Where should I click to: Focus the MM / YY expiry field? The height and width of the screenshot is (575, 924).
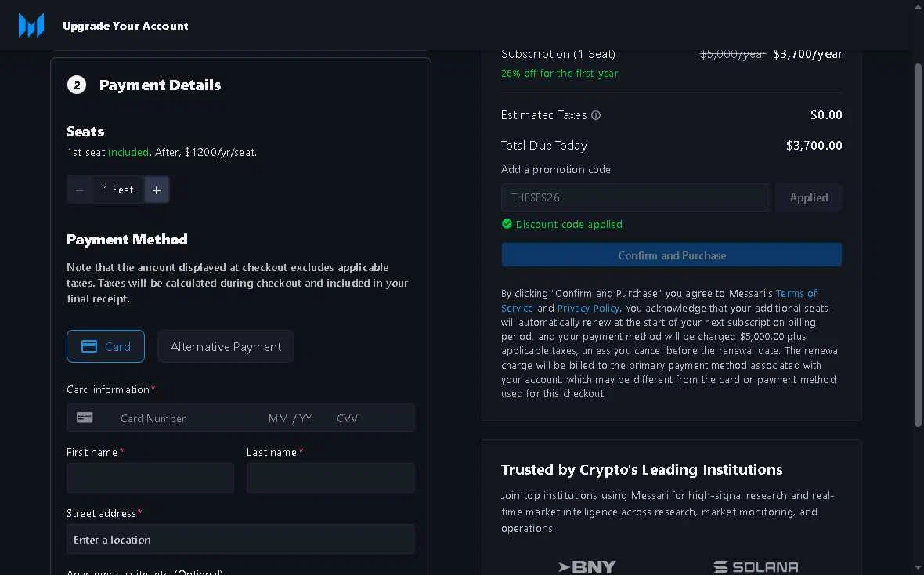pyautogui.click(x=290, y=418)
